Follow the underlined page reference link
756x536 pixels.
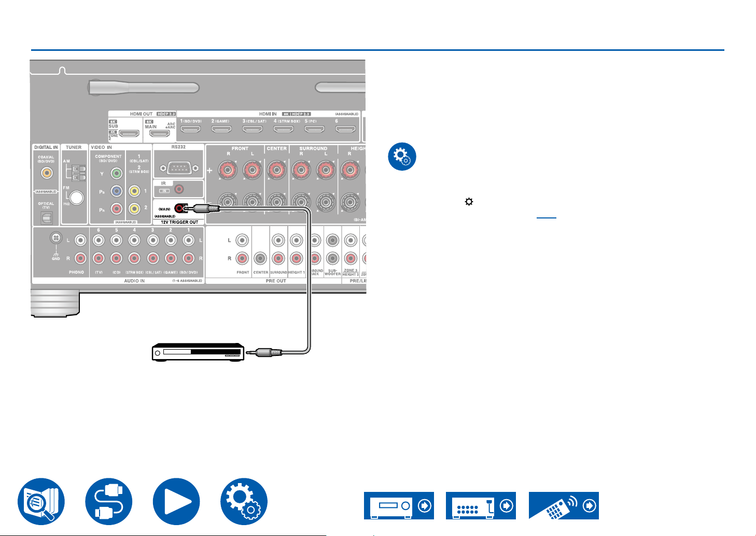pyautogui.click(x=546, y=215)
